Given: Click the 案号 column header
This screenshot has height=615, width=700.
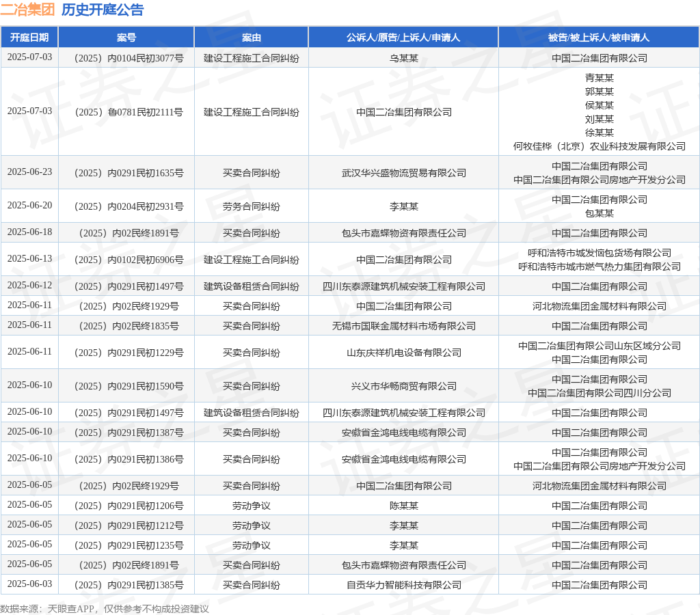Looking at the screenshot, I should pos(126,38).
